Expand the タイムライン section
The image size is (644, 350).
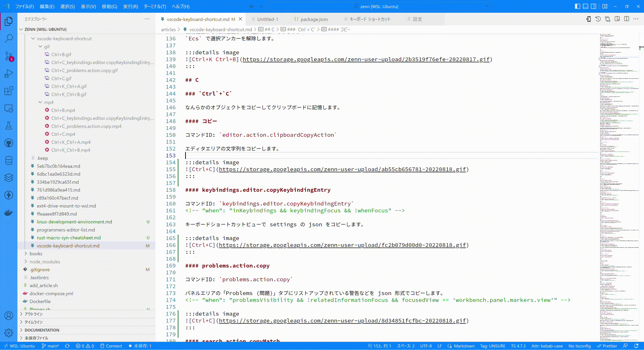pos(87,322)
